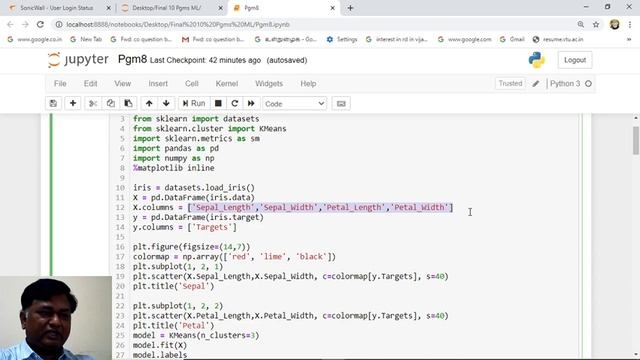Screen dimensions: 640x360
Task: Open the New Tab bookmark
Action: (86, 39)
